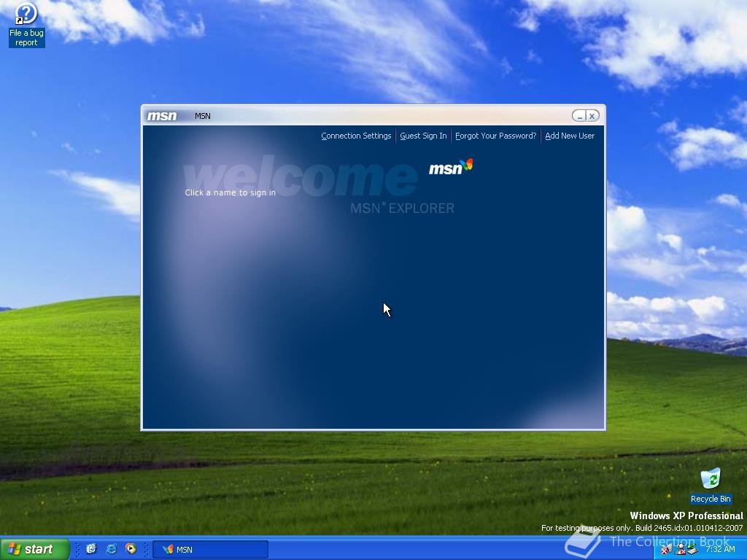Click the first tray icon with red X
The image size is (747, 560).
665,550
